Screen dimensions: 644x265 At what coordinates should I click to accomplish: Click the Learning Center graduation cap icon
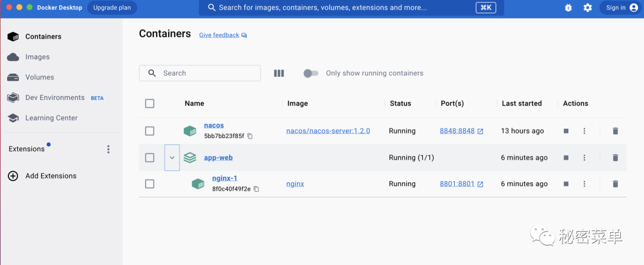point(13,118)
